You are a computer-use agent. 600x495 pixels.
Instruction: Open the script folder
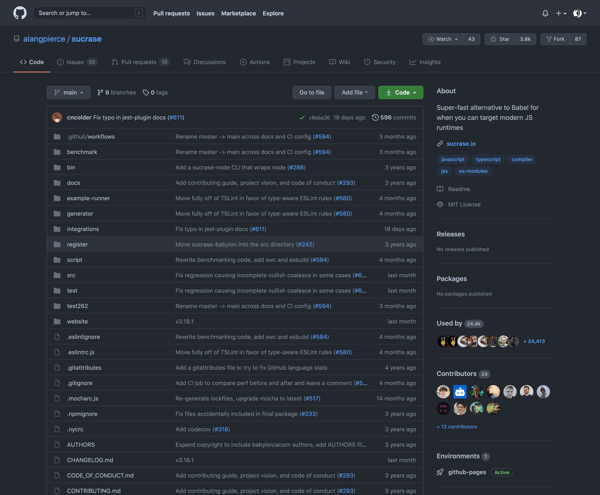(x=75, y=260)
